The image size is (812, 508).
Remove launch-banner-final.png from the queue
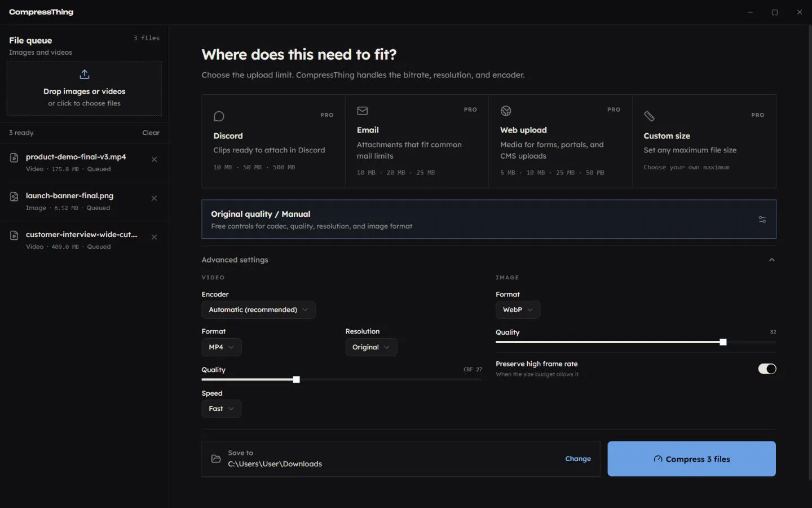(154, 199)
